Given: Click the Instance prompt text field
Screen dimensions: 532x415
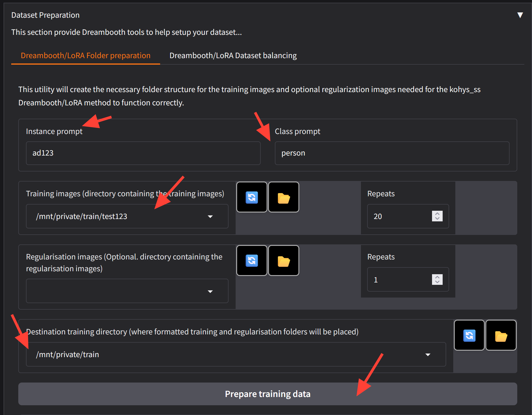Looking at the screenshot, I should (x=143, y=153).
